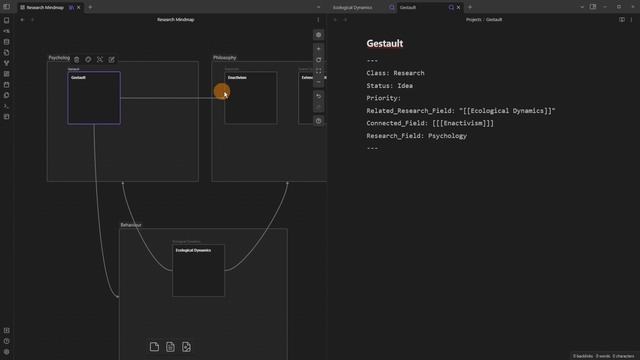This screenshot has width=640, height=360.
Task: Open the calendar daily note ribbon icon
Action: tap(7, 84)
